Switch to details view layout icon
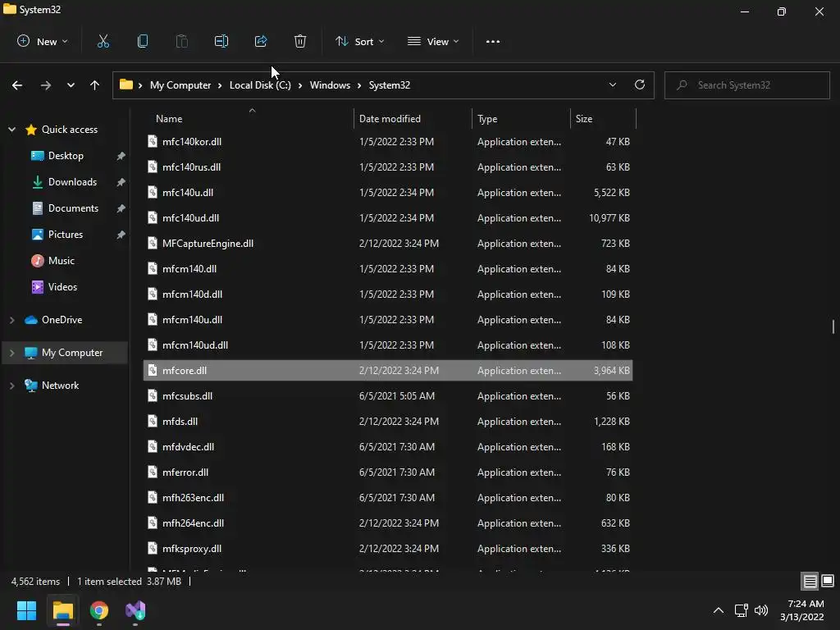 (x=810, y=581)
